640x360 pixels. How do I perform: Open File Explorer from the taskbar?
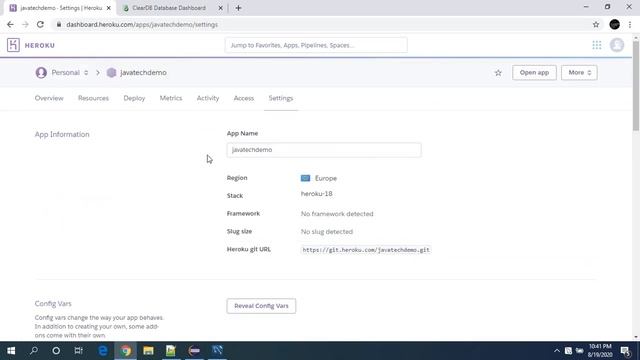point(148,351)
